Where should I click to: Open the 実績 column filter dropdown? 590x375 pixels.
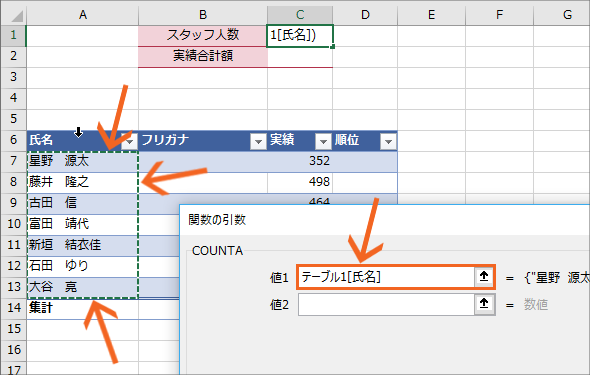[x=323, y=142]
